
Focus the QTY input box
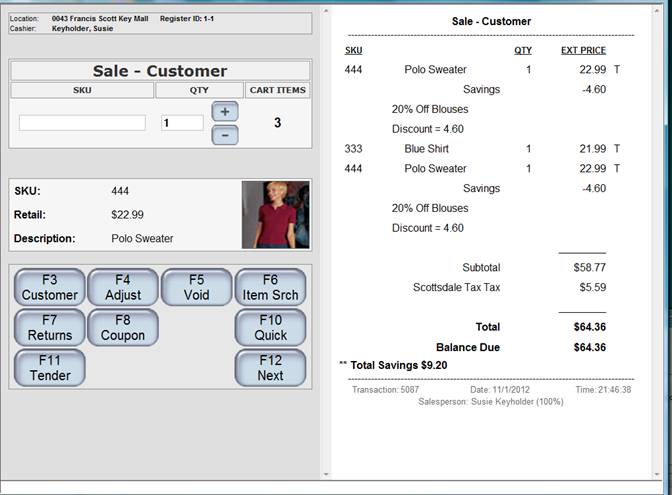182,123
